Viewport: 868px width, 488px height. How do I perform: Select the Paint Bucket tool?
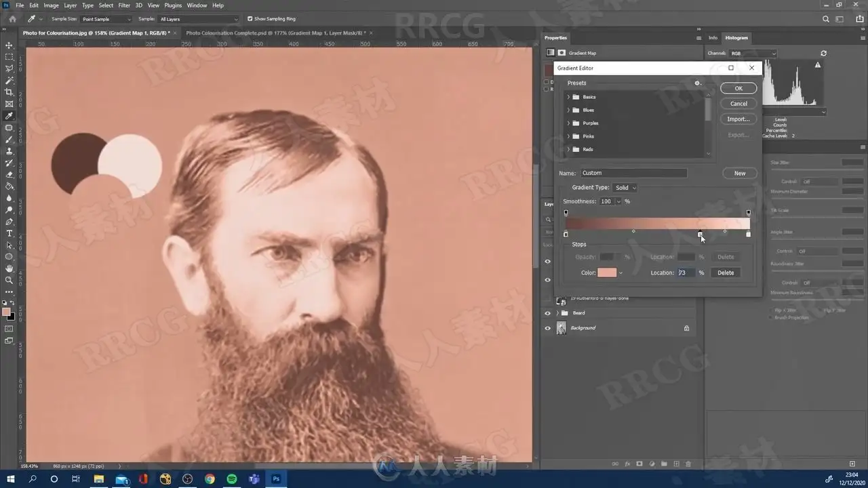tap(9, 186)
